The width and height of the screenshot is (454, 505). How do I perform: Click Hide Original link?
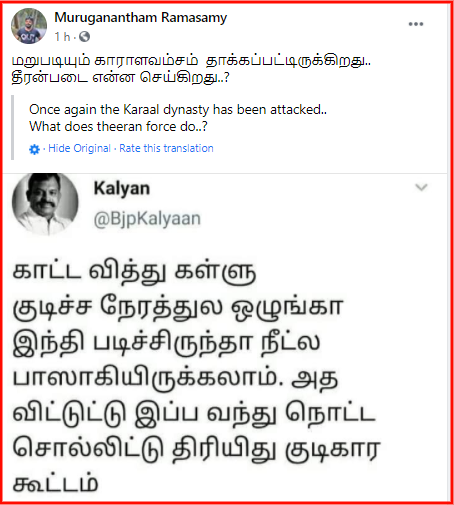point(79,148)
